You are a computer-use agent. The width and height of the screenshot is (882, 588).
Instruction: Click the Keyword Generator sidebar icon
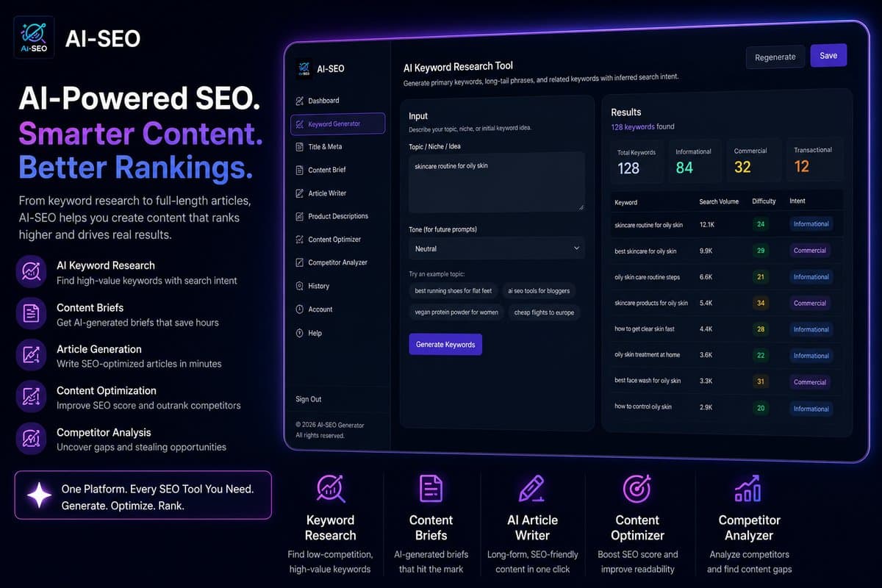click(x=299, y=124)
